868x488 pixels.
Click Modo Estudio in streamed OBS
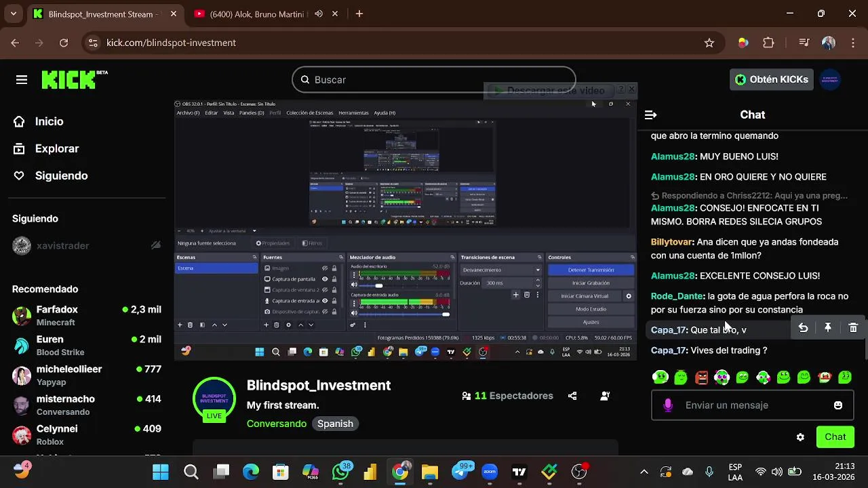(x=591, y=309)
